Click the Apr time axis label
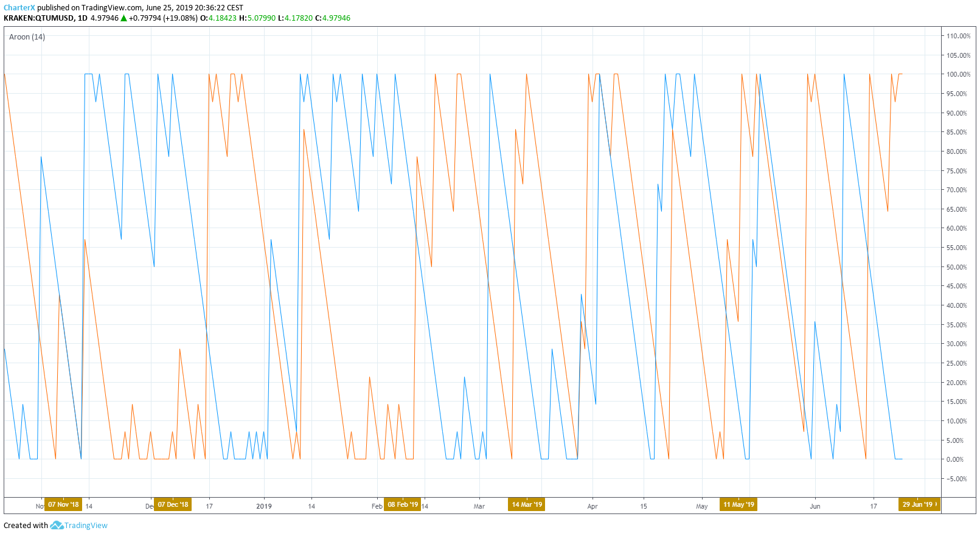The width and height of the screenshot is (980, 536). pyautogui.click(x=593, y=506)
